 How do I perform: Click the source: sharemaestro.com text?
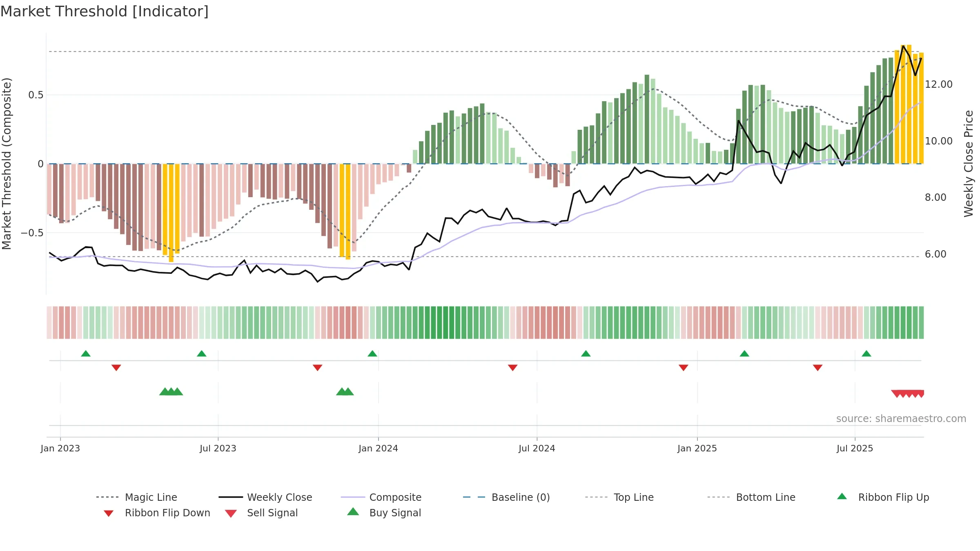[901, 419]
